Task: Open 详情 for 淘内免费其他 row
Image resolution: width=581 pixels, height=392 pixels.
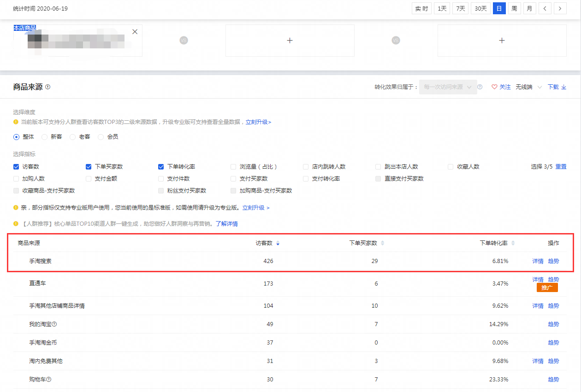Action: (x=538, y=361)
